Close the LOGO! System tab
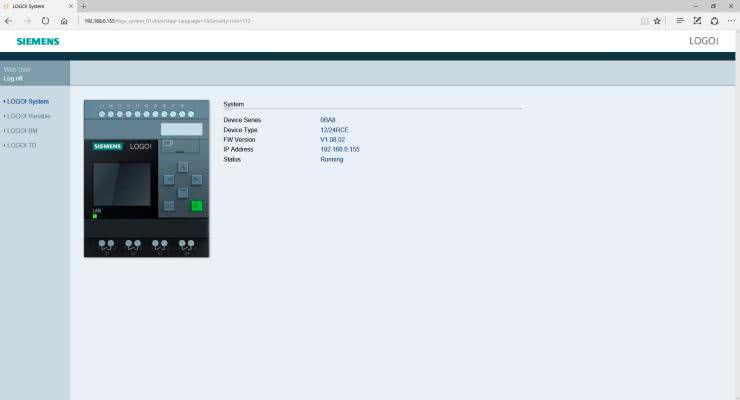 point(70,6)
